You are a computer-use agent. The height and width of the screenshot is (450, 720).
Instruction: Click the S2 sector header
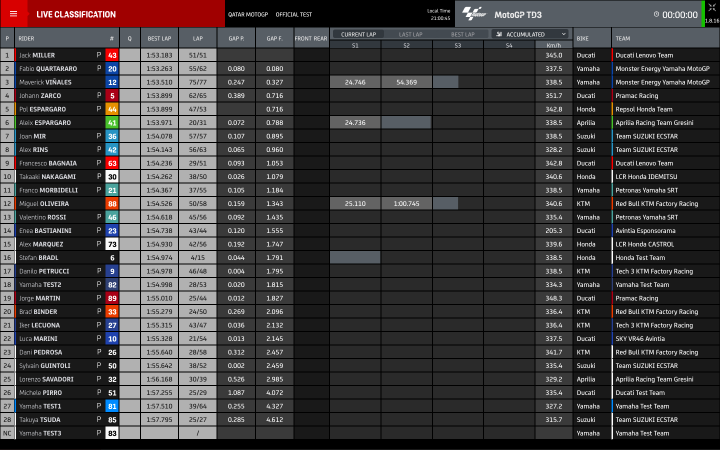point(406,45)
